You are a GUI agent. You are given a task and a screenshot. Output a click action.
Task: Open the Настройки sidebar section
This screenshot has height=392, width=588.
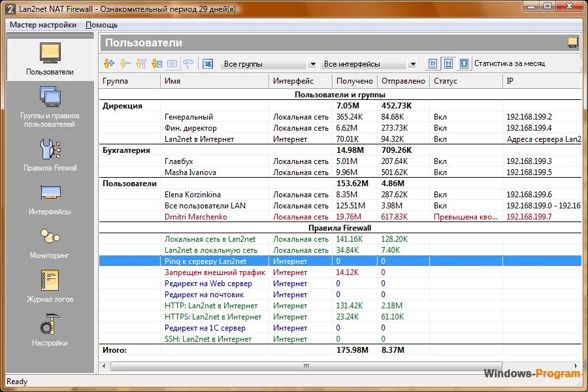(50, 330)
